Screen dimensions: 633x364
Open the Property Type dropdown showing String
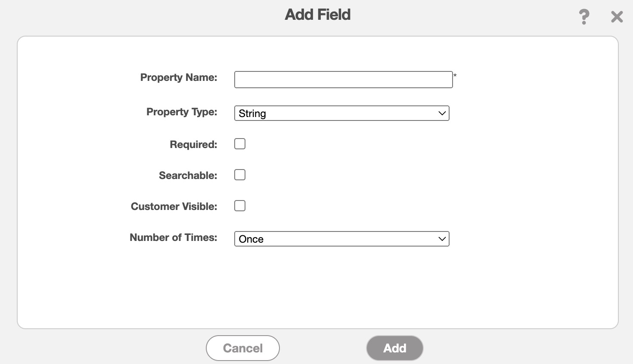[336, 113]
